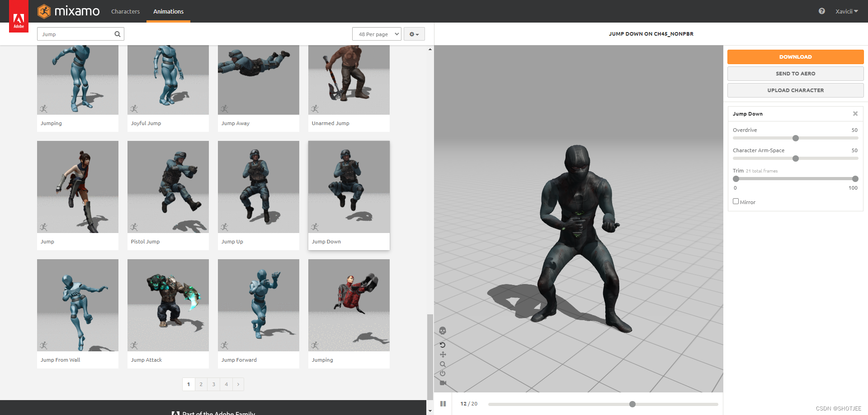
Task: Select the zoom magnifier icon in viewport
Action: click(443, 364)
